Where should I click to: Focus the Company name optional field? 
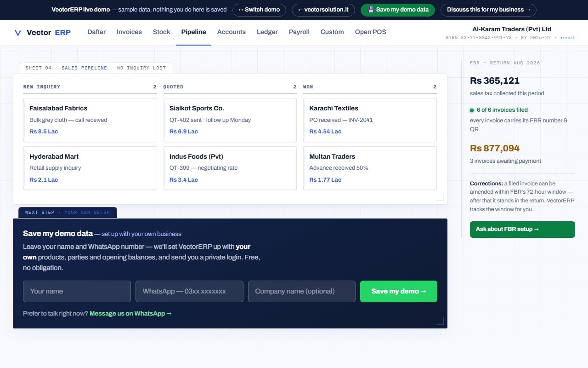point(302,291)
